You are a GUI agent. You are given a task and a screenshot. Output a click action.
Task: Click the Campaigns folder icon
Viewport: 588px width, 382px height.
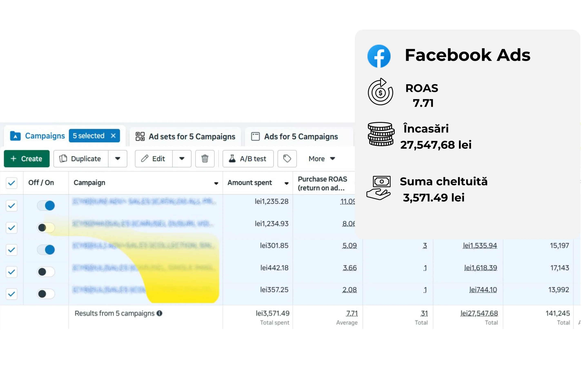pos(15,135)
